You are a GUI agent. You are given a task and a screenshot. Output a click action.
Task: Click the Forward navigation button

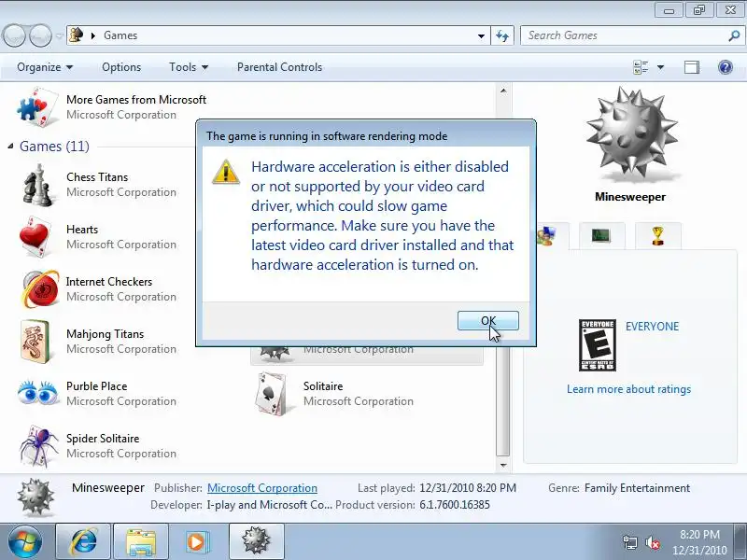40,35
